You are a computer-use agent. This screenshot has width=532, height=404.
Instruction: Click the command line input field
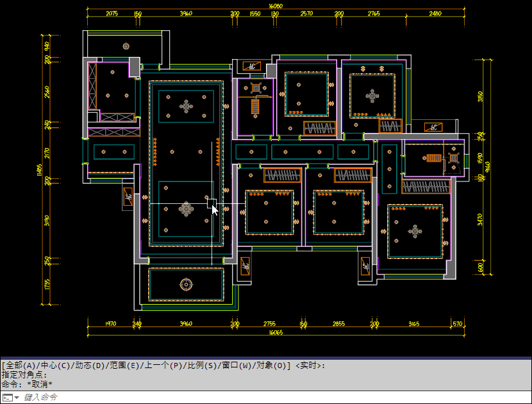[x=256, y=398]
